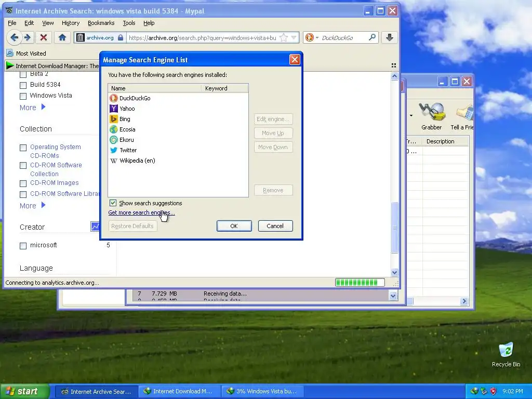Check the Beta 2 filter checkbox

pos(23,74)
